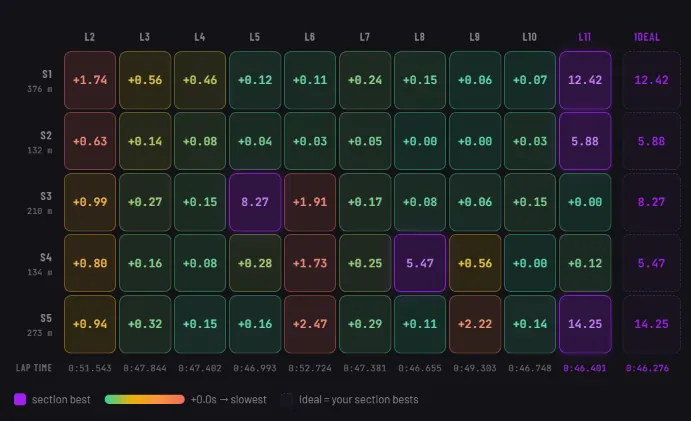Click the +0.94 cell in S5 row
The image size is (691, 421).
(90, 324)
